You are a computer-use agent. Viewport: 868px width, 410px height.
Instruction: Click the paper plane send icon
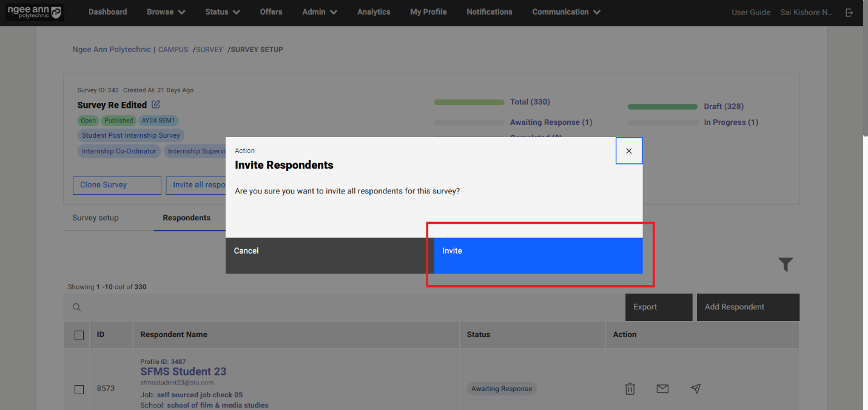point(695,389)
